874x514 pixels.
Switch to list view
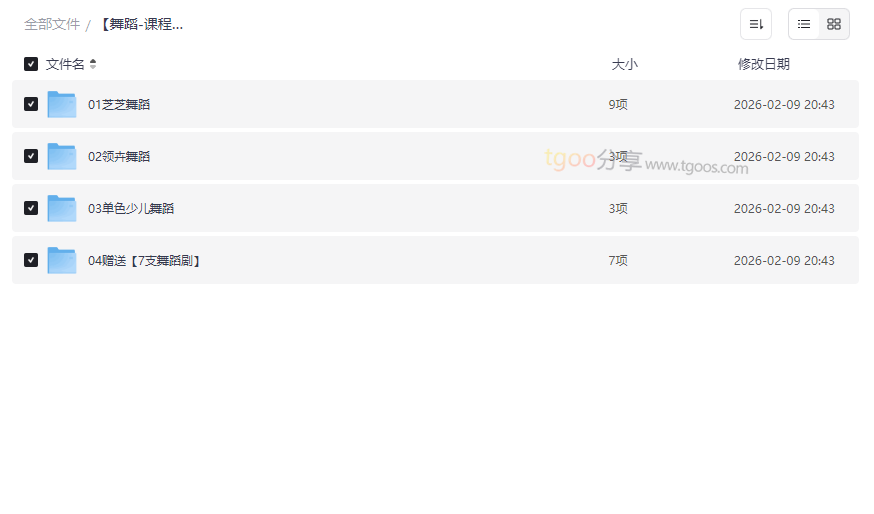(x=804, y=24)
